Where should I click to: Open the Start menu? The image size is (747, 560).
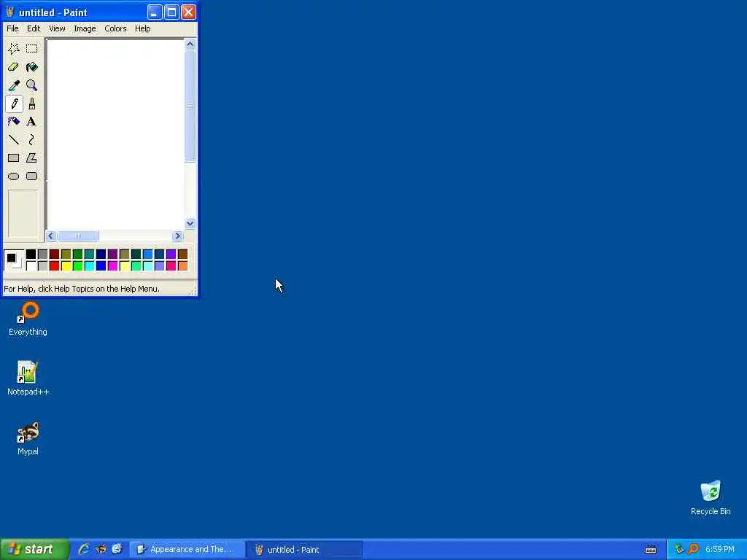coord(34,550)
